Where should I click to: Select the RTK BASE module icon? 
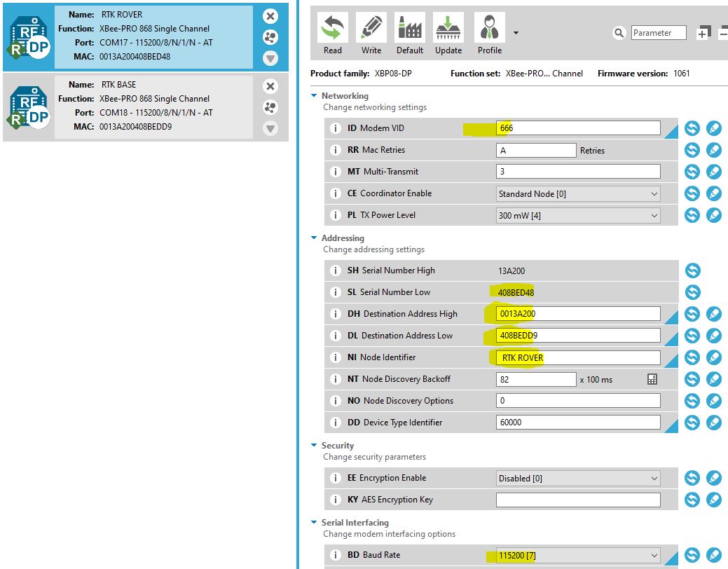click(x=29, y=107)
